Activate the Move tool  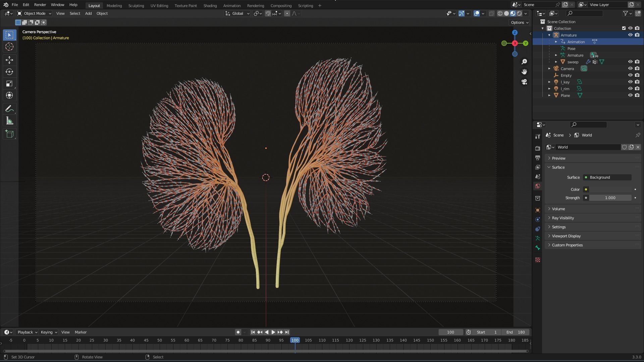[x=9, y=60]
